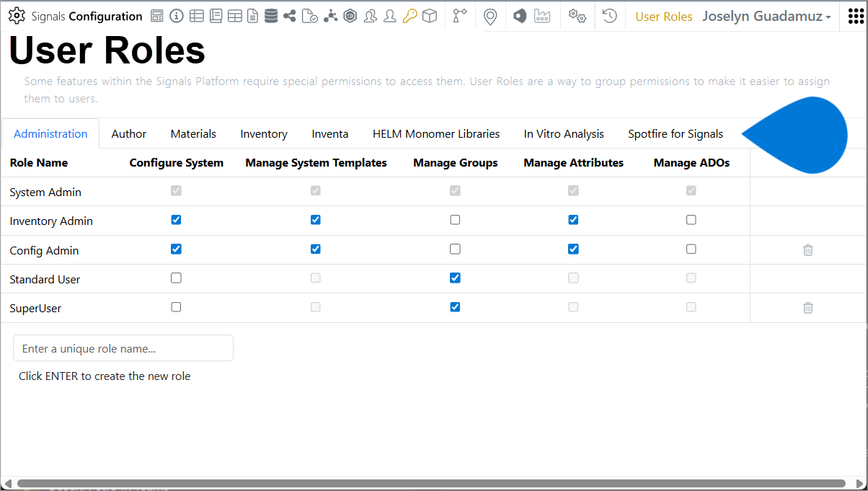Click the sharing/network icon in the toolbar
The image size is (868, 491).
290,16
